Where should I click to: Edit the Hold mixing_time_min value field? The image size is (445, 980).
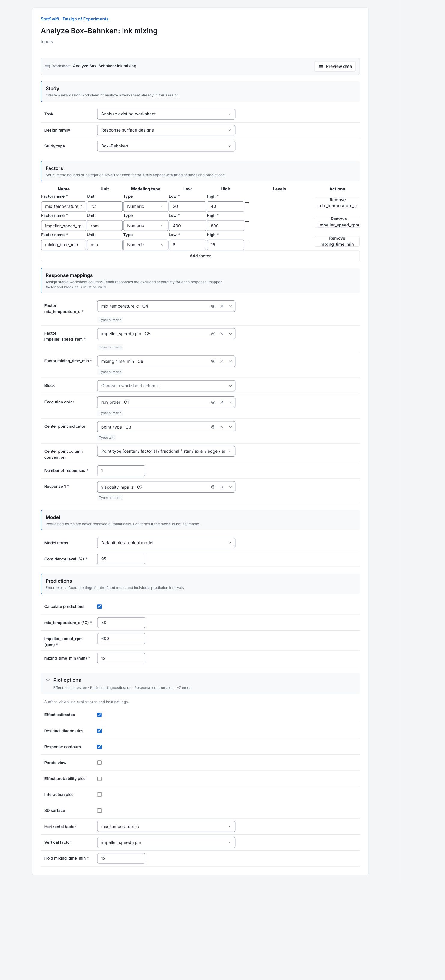click(121, 858)
